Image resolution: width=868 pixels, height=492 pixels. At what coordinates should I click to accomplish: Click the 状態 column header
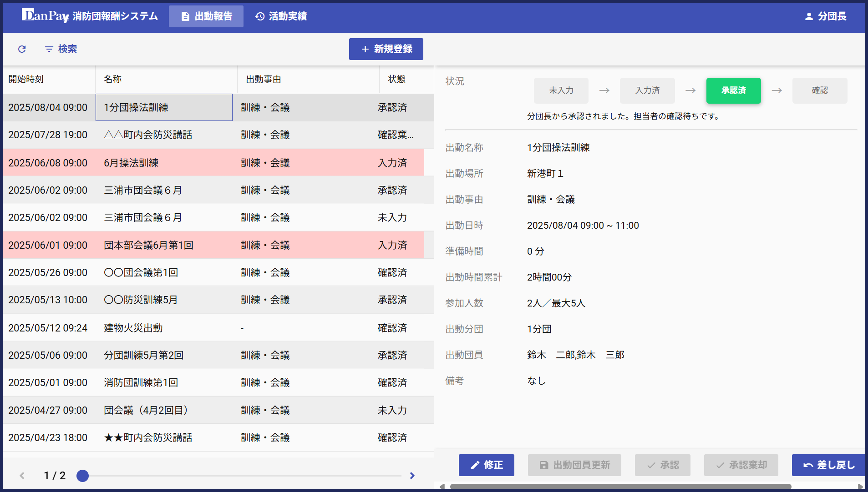point(396,79)
